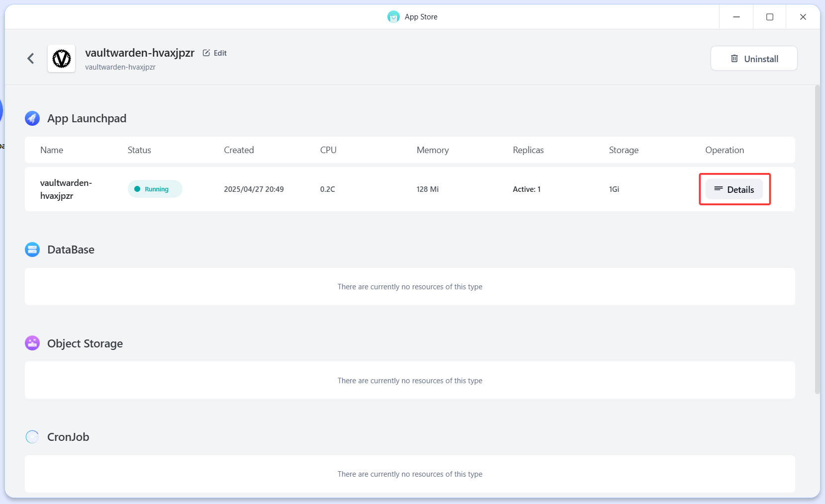Click the Replicas column header
This screenshot has height=504, width=825.
point(528,150)
